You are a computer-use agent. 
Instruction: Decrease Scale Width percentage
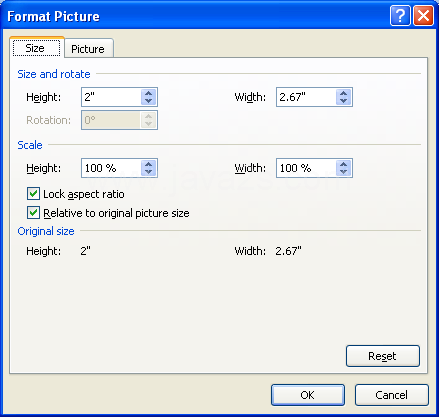[343, 172]
